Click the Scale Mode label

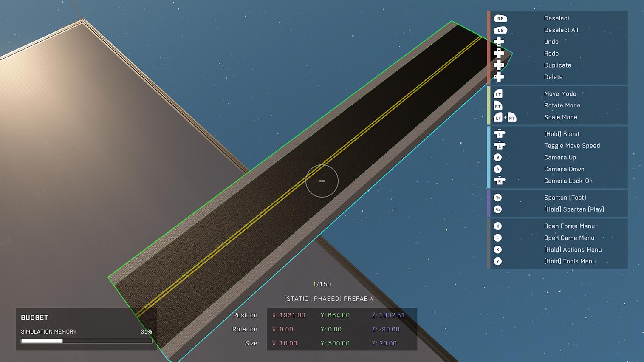pyautogui.click(x=561, y=117)
